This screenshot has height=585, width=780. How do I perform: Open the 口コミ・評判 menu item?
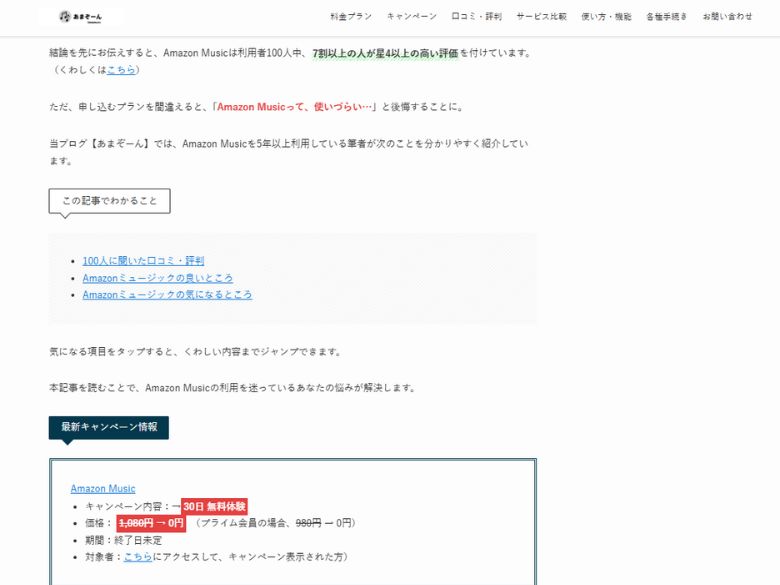476,16
